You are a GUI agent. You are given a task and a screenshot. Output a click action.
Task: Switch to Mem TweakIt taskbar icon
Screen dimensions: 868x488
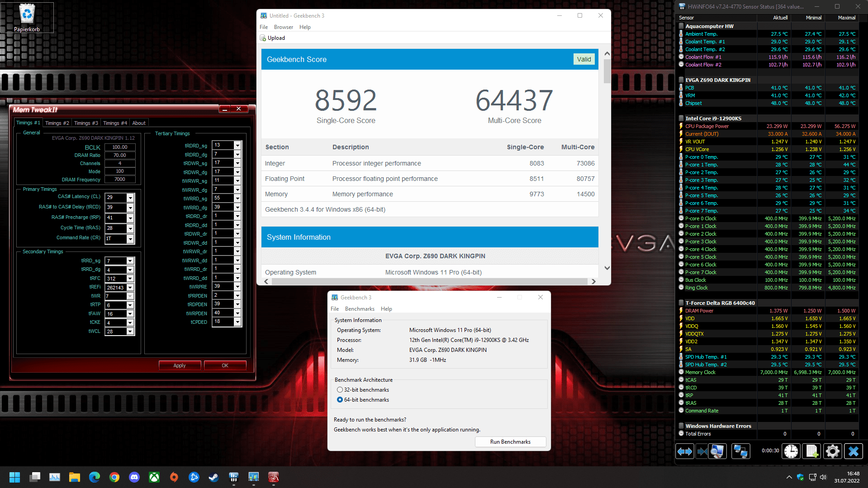274,477
